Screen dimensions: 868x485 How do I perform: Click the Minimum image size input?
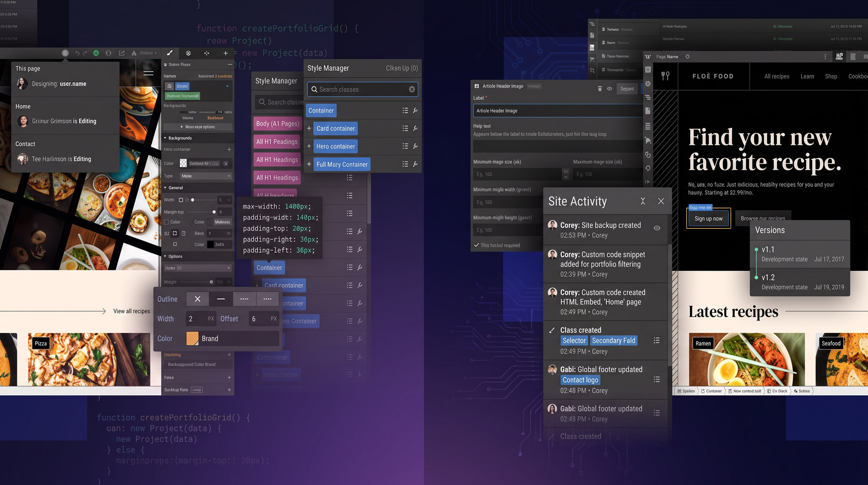(517, 174)
